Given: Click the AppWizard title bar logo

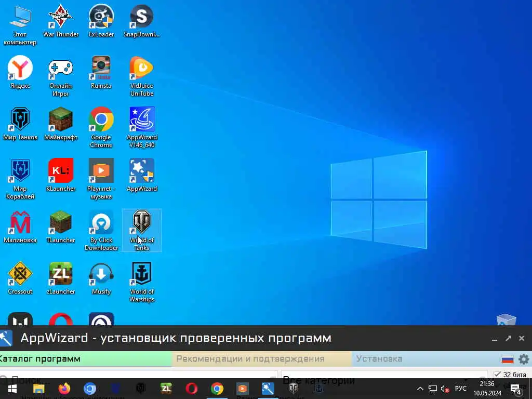Looking at the screenshot, I should click(x=6, y=338).
